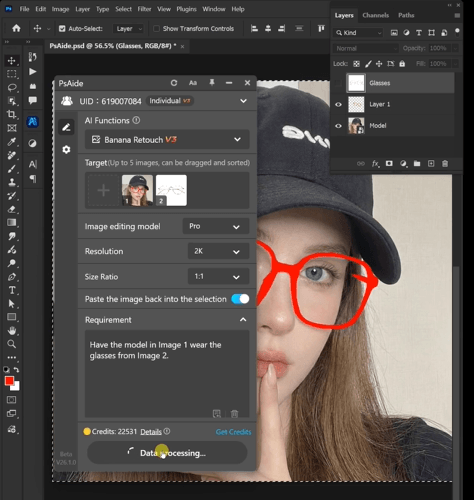Open layer Kind filter dropdown
Viewport: 474px width, 500px height.
[x=358, y=32]
